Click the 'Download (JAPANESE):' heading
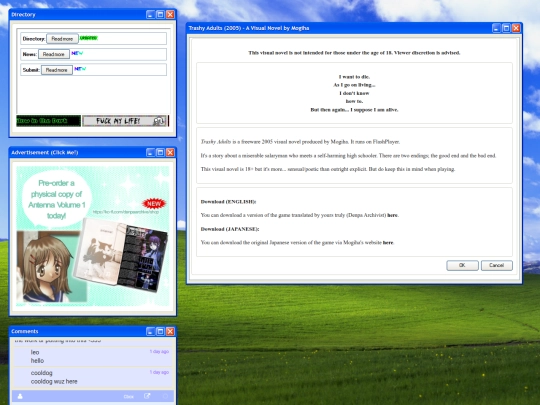This screenshot has height=405, width=540. pos(230,229)
